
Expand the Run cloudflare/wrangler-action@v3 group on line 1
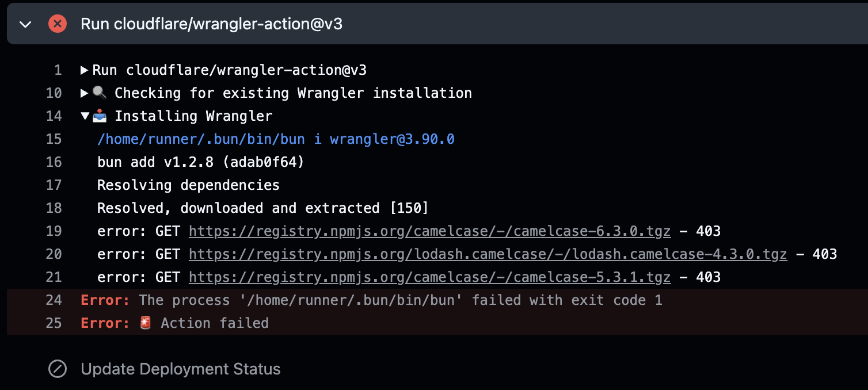pyautogui.click(x=85, y=70)
